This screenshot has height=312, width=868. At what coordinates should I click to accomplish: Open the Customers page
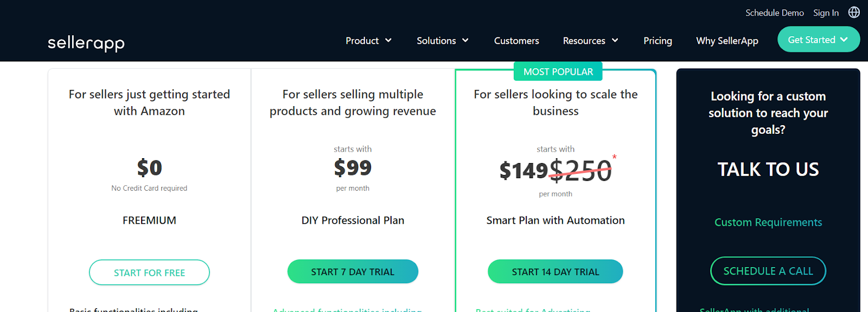tap(516, 41)
